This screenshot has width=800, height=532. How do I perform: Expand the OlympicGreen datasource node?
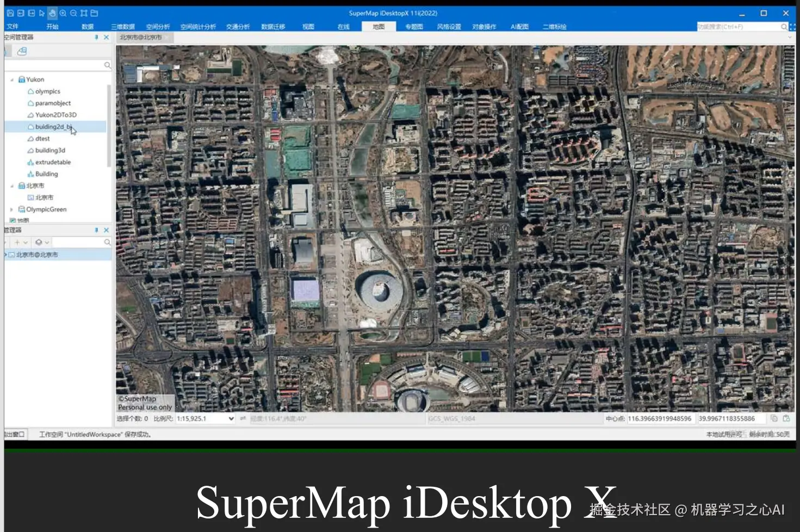(11, 209)
